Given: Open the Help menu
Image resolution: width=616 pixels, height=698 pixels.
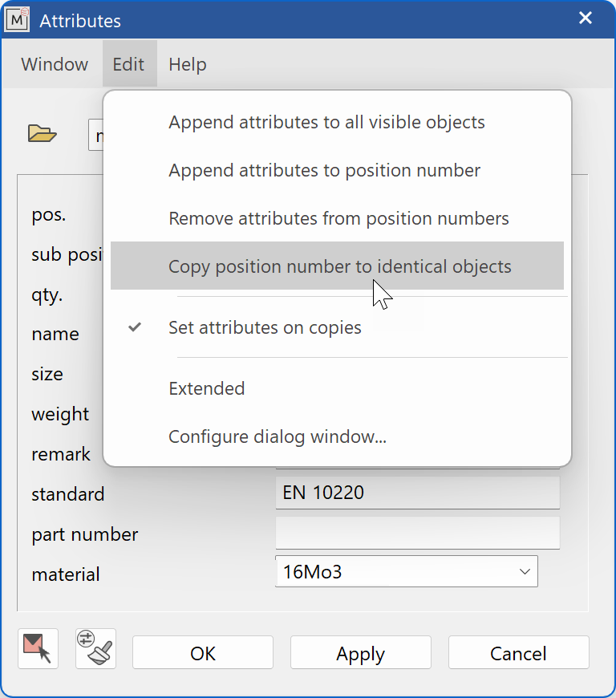Looking at the screenshot, I should click(x=188, y=64).
